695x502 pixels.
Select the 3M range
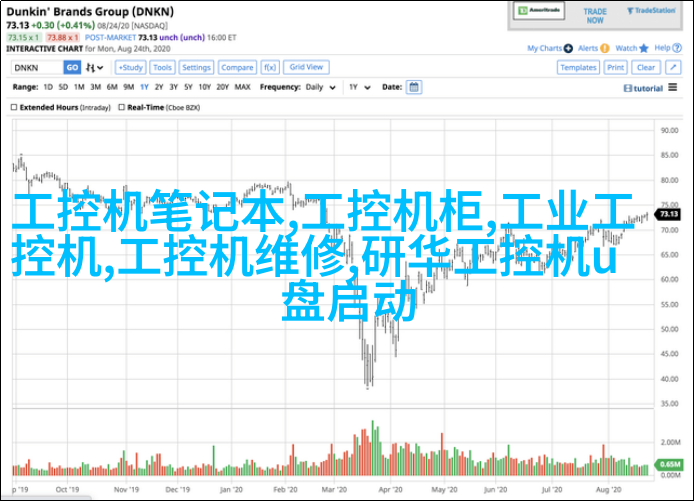[x=95, y=87]
